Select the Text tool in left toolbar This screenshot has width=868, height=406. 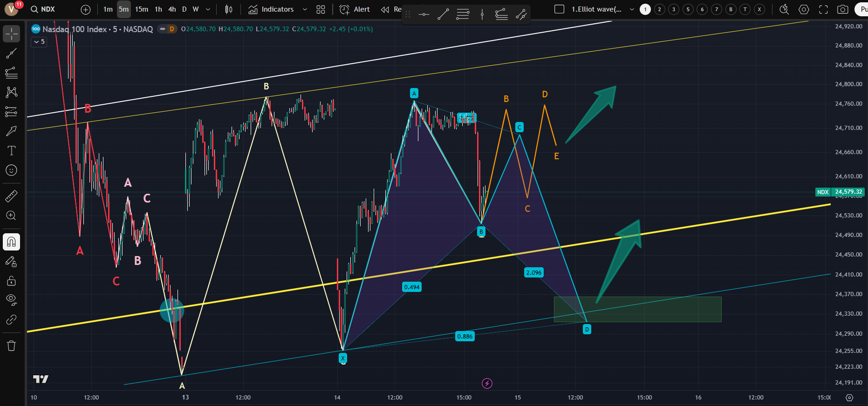(x=12, y=150)
